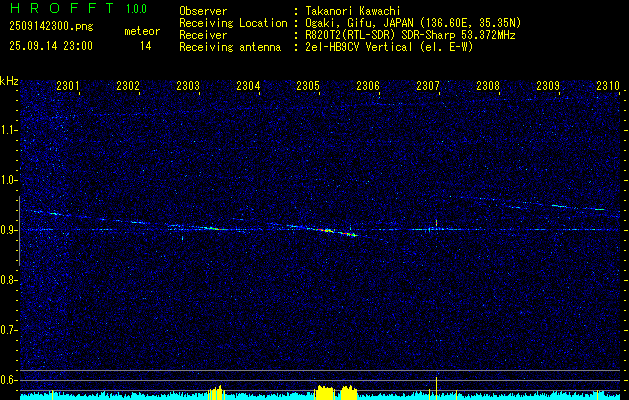Screen dimensions: 629x400
Task: Select the filename 2509142300.png
Action: pos(51,27)
